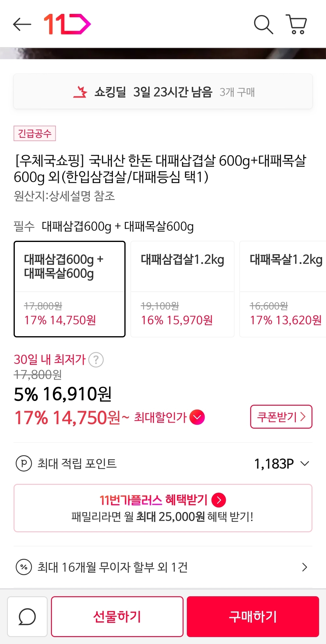
Task: Tap the 쇼킹딜 lightning icon
Action: [x=80, y=92]
